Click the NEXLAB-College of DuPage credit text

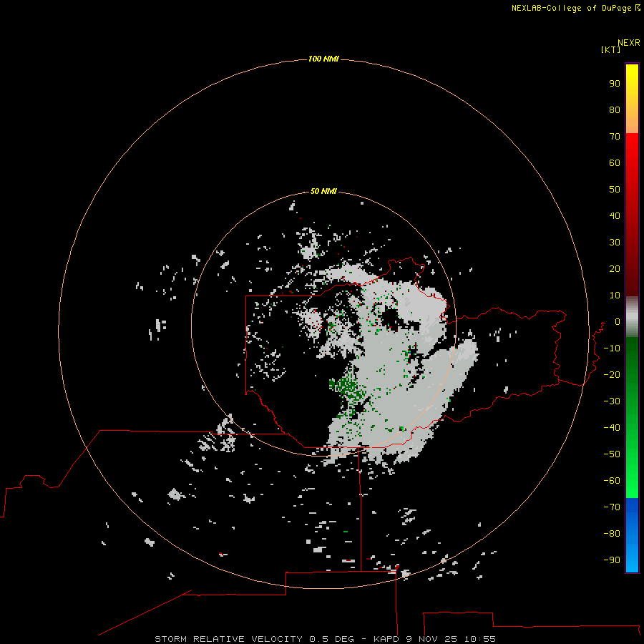[x=575, y=8]
